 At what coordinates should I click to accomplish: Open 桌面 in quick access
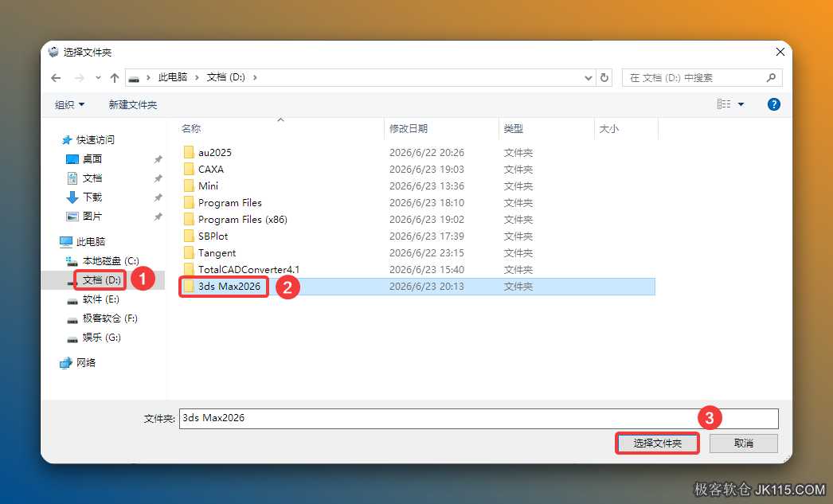92,158
